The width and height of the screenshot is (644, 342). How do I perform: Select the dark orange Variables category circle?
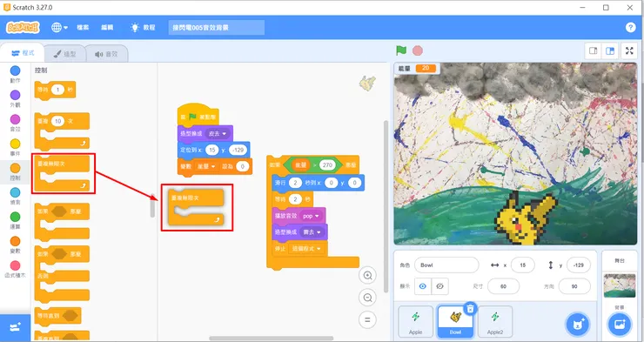(x=15, y=241)
